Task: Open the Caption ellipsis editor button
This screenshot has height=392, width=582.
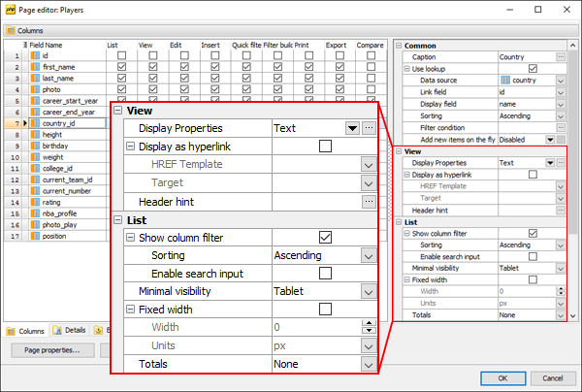Action: point(561,57)
